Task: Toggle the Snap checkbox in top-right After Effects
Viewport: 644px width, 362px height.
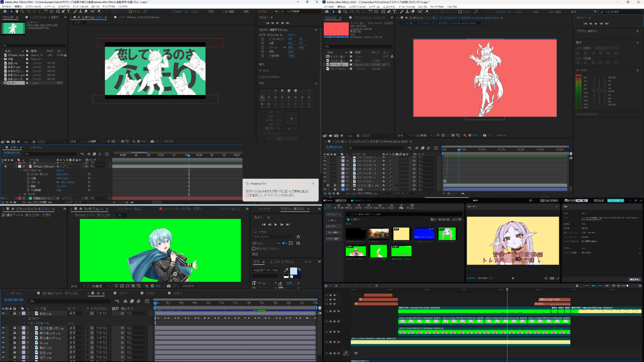Action: (x=460, y=12)
